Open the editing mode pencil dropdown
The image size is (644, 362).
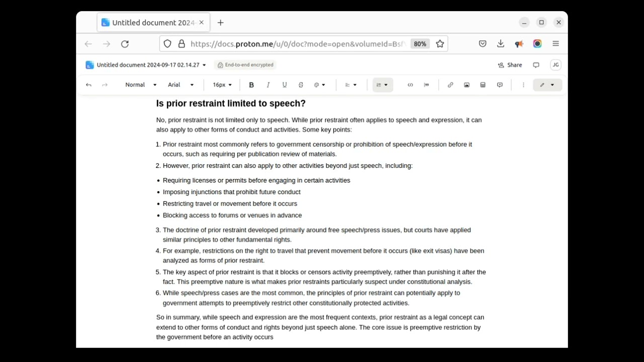point(547,85)
